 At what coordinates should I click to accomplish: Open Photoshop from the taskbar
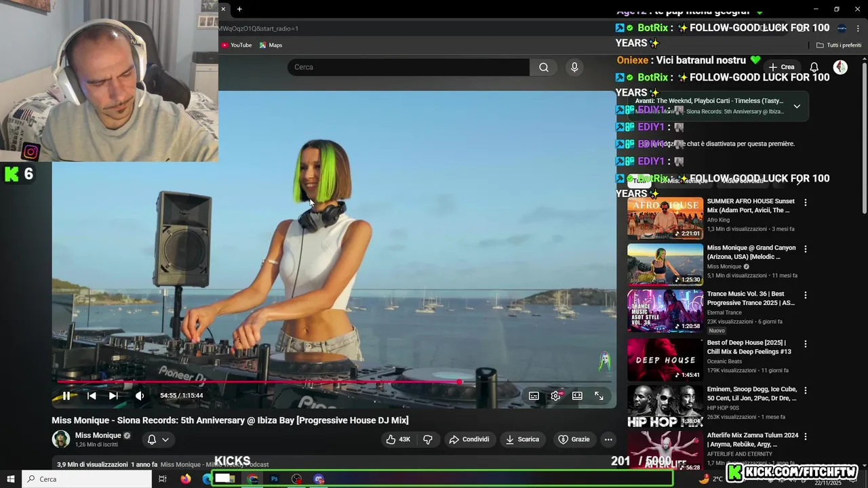[274, 479]
